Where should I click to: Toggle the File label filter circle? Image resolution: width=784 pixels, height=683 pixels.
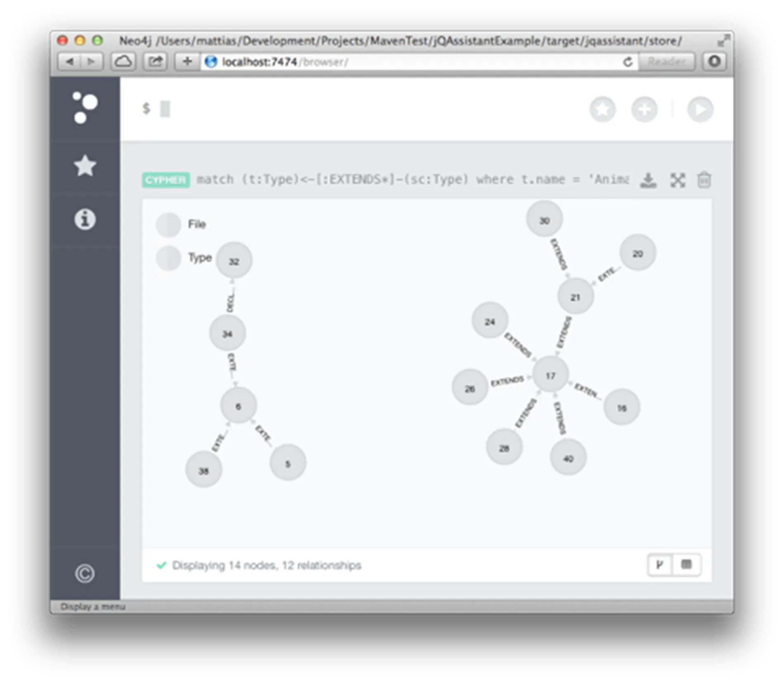pyautogui.click(x=169, y=224)
